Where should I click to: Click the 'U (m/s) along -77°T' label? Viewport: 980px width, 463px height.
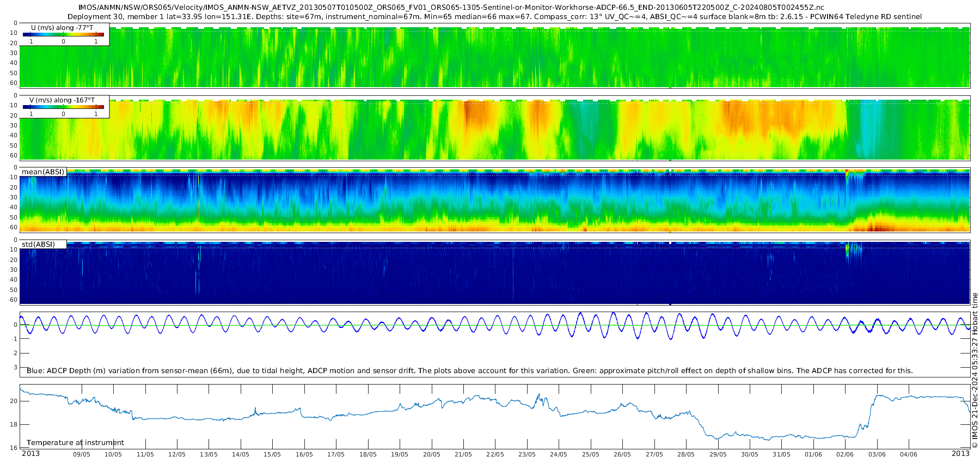(x=62, y=27)
